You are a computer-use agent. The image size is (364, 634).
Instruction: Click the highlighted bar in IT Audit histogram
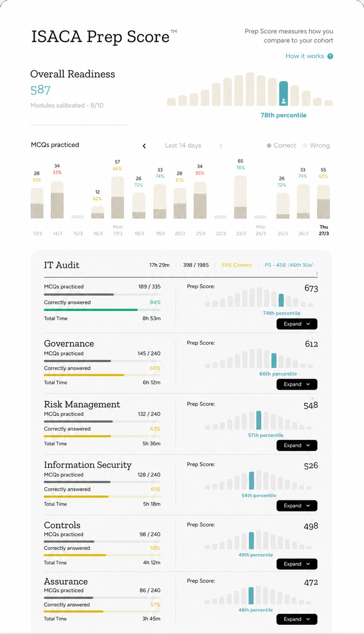click(x=281, y=300)
